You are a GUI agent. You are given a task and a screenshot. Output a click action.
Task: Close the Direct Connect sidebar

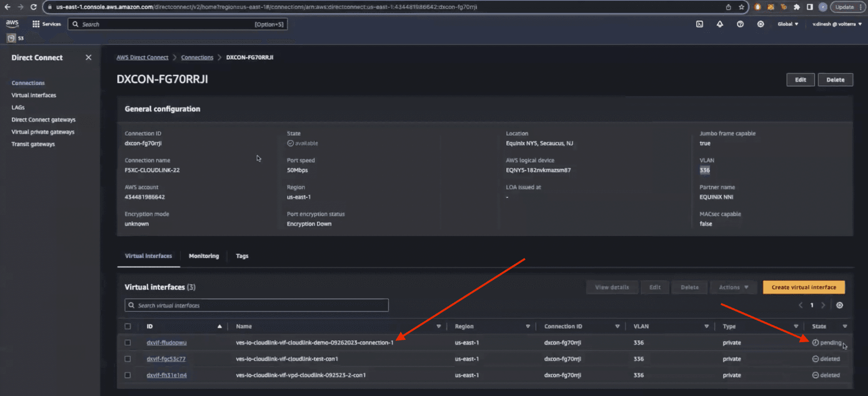point(89,57)
